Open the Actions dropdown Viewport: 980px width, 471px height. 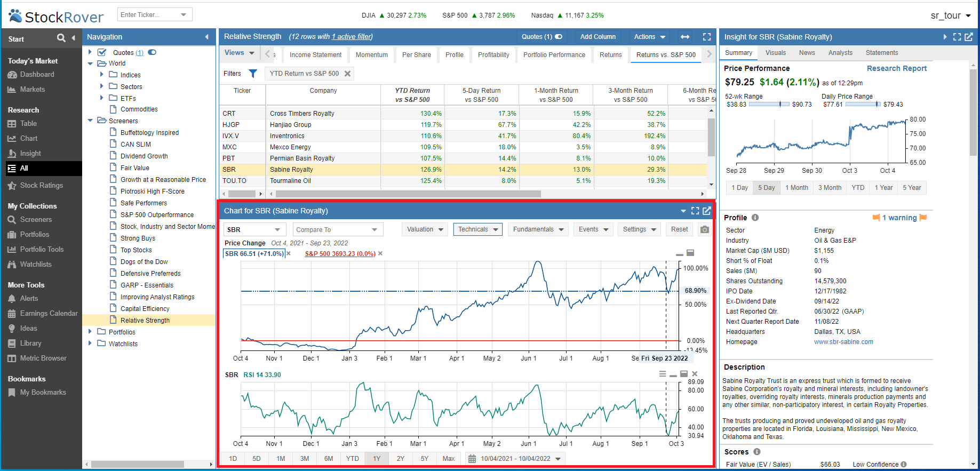(x=649, y=37)
